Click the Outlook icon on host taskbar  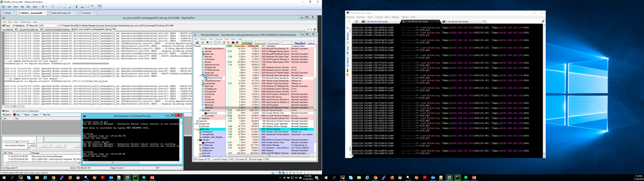111,177
